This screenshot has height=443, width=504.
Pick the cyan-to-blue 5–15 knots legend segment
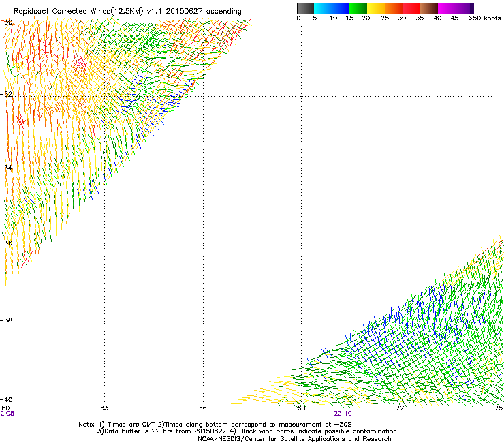pyautogui.click(x=332, y=8)
